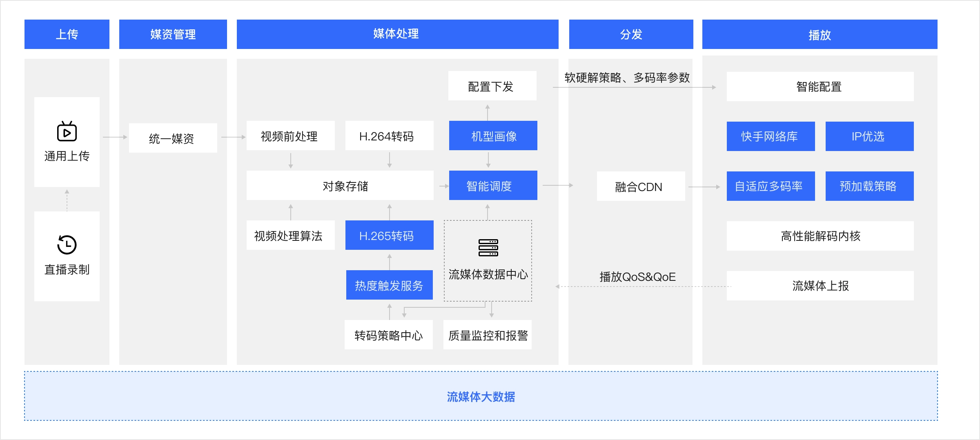Screen dimensions: 980x440
Task: Click the 智能调度 block
Action: (x=493, y=186)
